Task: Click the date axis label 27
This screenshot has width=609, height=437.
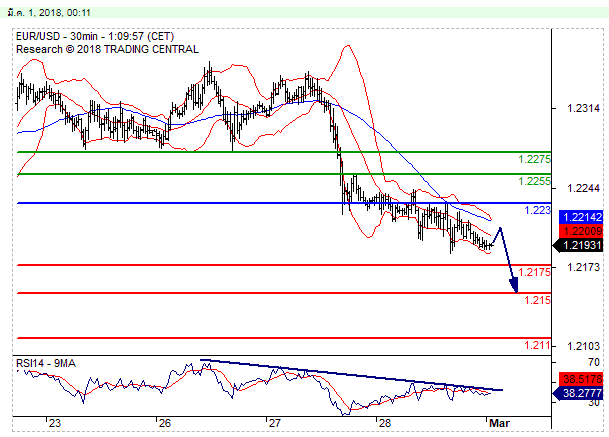Action: 275,423
